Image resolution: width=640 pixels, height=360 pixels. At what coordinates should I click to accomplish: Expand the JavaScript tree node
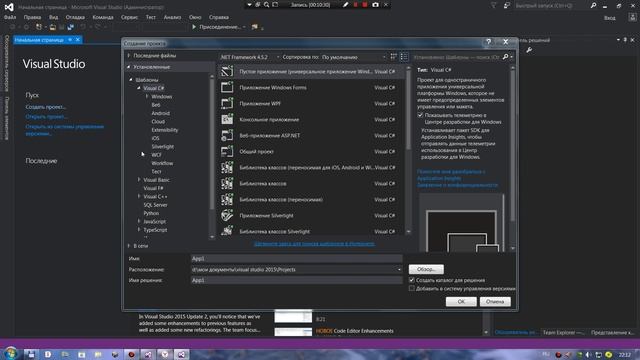pos(139,221)
